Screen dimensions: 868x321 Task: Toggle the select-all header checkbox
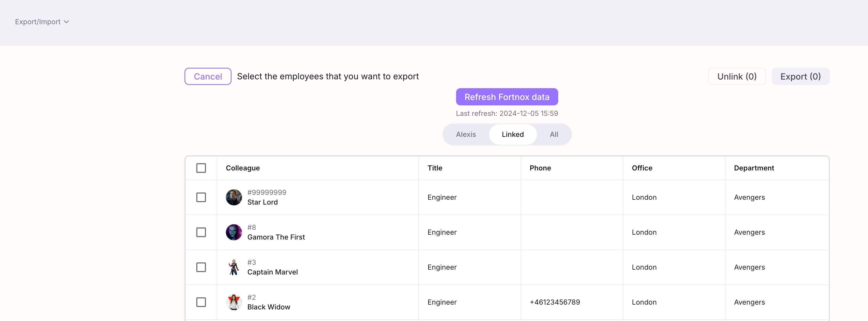pos(201,168)
